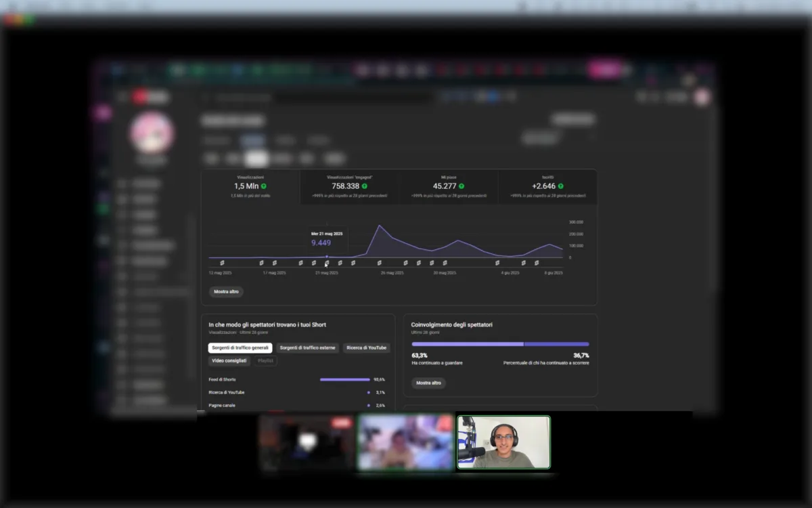Open the pink channel avatar in the sidebar
Viewport: 812px width, 508px height.
152,133
